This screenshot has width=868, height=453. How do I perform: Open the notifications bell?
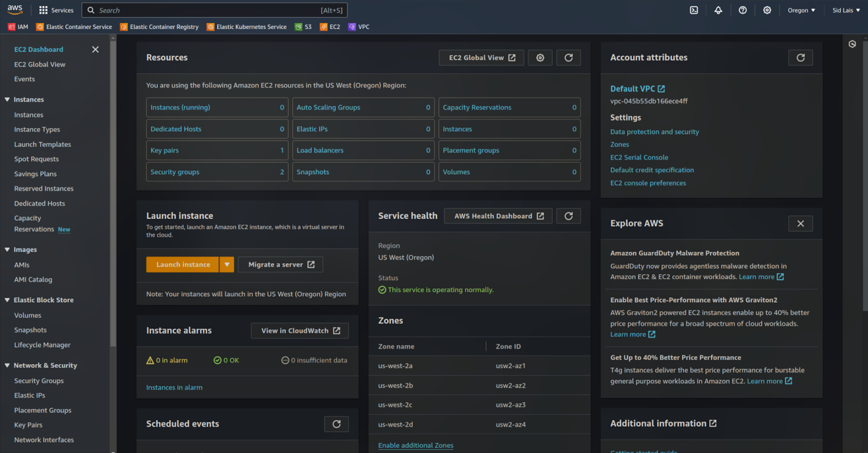point(718,10)
